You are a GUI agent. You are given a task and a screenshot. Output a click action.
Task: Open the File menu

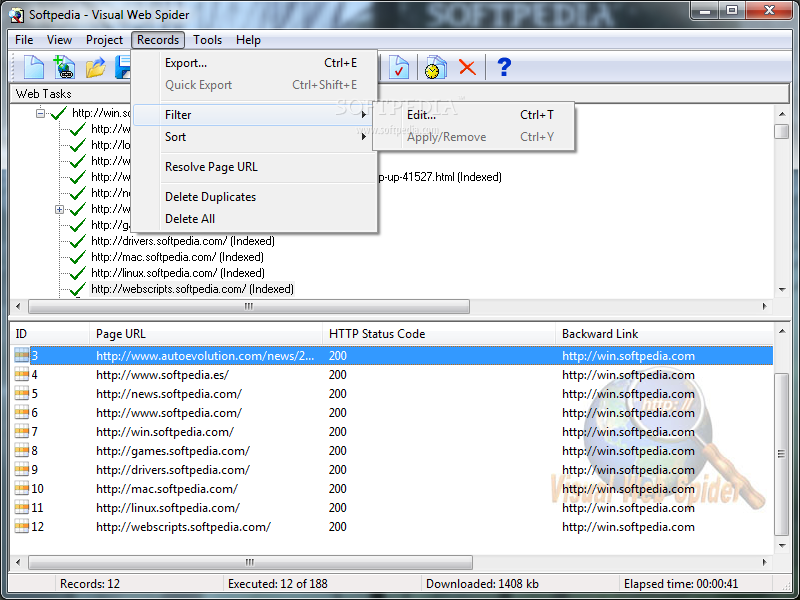[x=24, y=40]
